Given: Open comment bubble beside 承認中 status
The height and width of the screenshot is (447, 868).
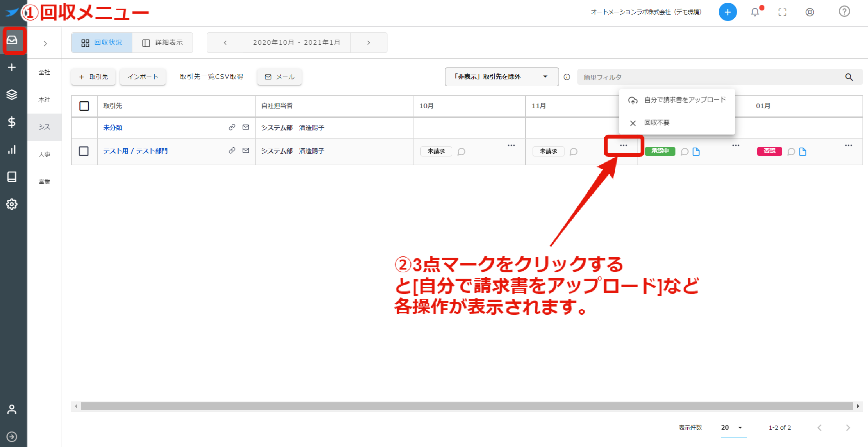Looking at the screenshot, I should pyautogui.click(x=685, y=151).
